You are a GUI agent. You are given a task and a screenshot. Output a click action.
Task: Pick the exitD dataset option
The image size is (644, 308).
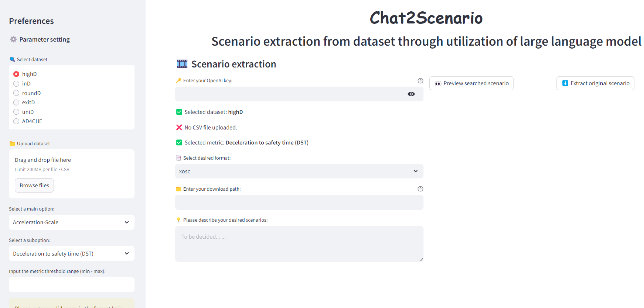click(x=16, y=102)
